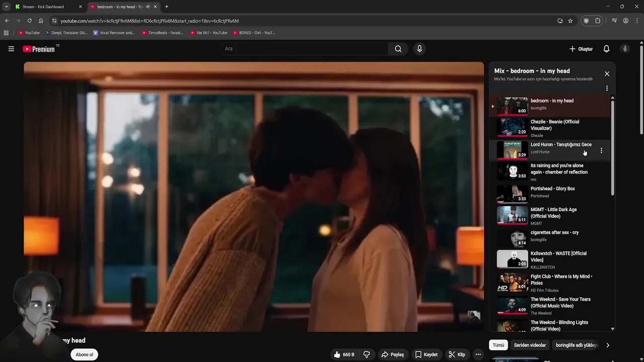Click the page vertical scrollbar
This screenshot has height=362, width=644.
click(641, 90)
